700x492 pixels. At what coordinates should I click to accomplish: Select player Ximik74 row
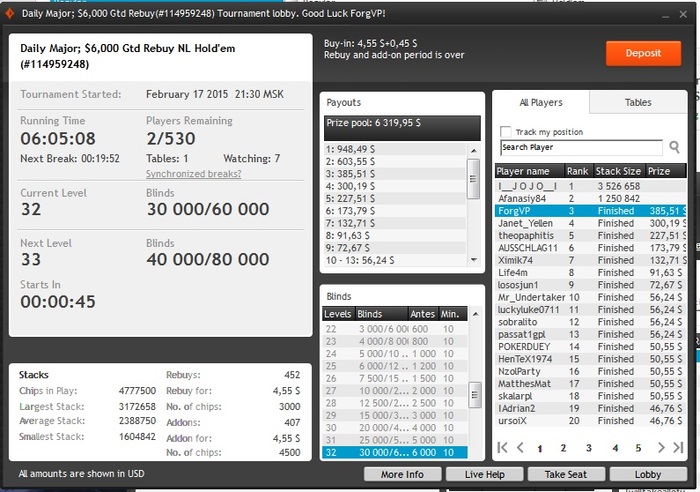pos(590,260)
